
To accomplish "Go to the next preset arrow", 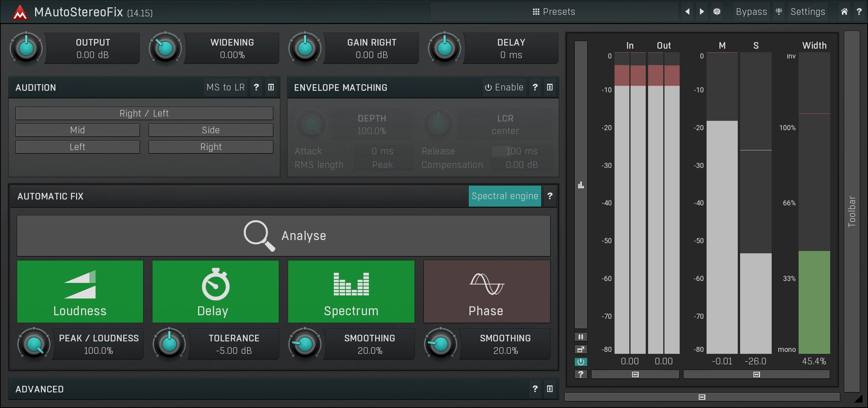I will (x=702, y=12).
